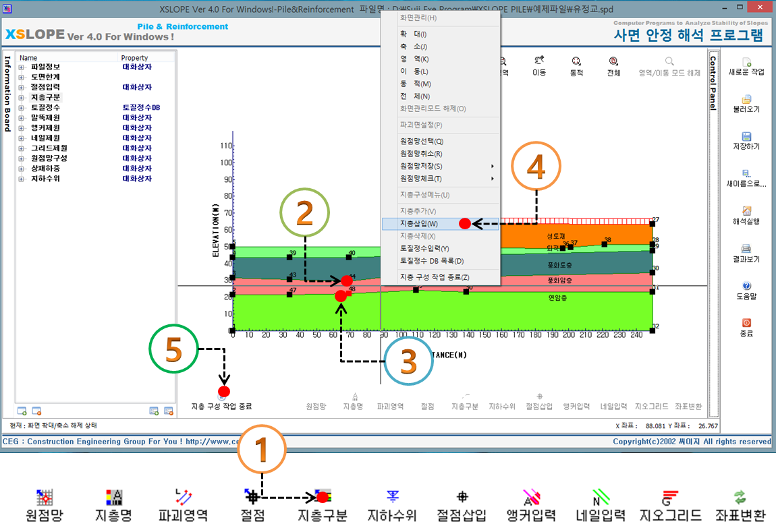
Task: Click the green 연암층 layer label
Action: pos(558,297)
